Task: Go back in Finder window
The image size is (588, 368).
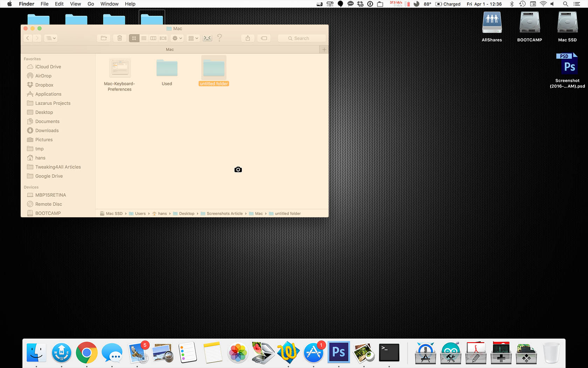Action: (28, 38)
